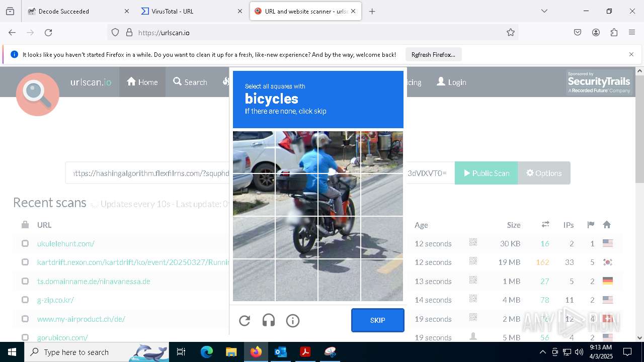Expand the list all tabs dropdown
The image size is (644, 362).
544,11
